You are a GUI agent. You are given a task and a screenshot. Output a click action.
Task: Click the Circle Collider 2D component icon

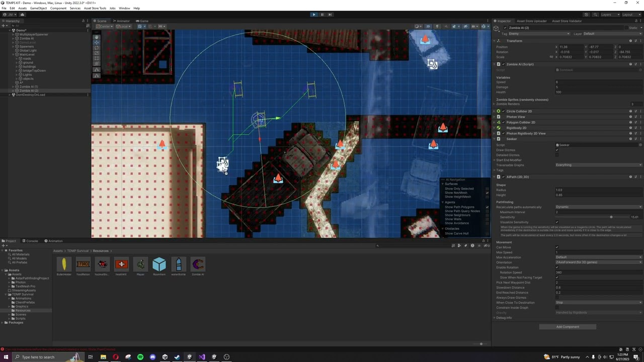coord(499,111)
